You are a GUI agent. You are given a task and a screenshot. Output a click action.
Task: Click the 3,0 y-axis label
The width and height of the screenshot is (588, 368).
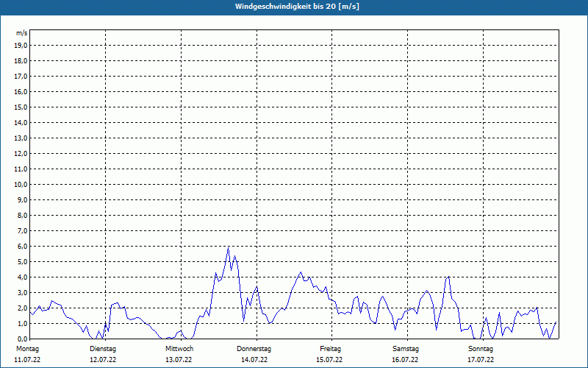click(x=22, y=292)
